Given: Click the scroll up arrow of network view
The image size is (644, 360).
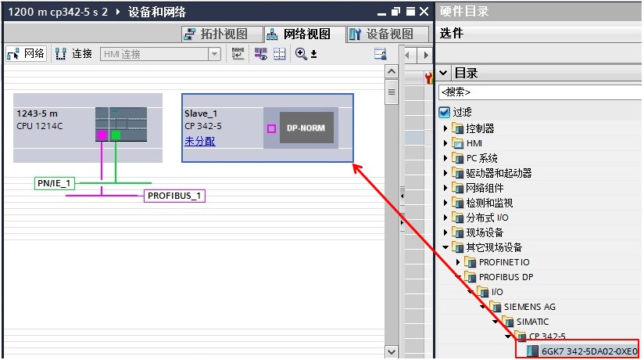Looking at the screenshot, I should 392,71.
